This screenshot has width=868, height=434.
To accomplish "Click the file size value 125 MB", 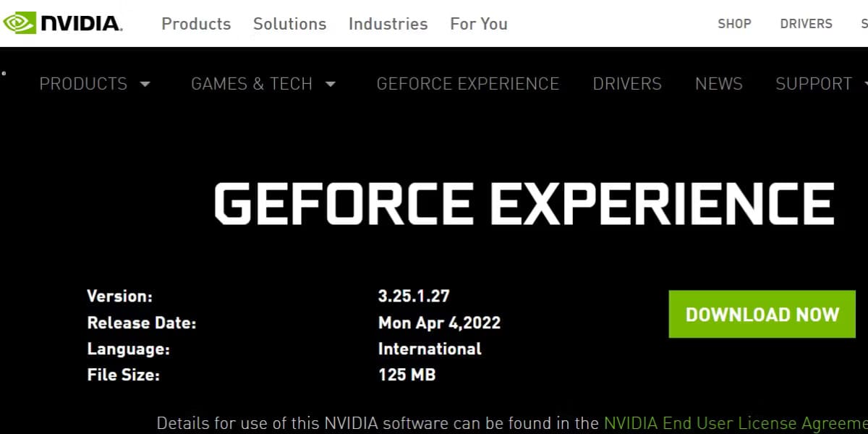I will pos(407,375).
